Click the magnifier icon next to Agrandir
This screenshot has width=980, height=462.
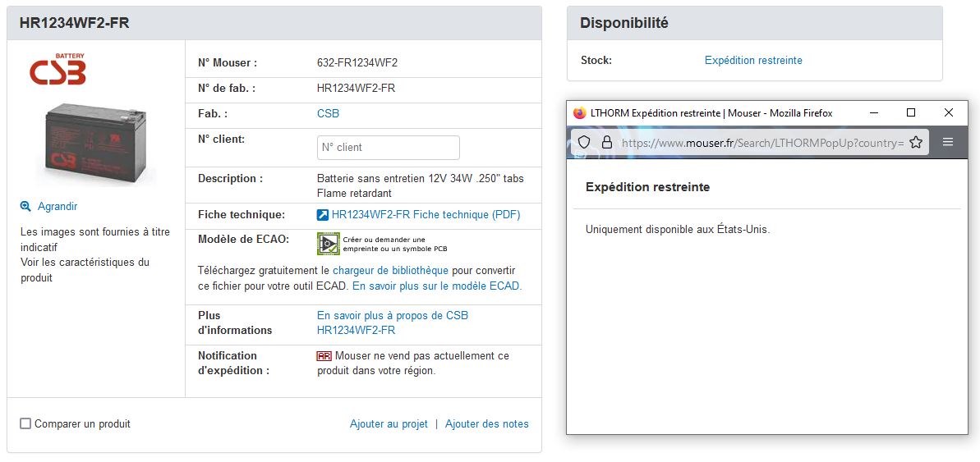(x=25, y=206)
